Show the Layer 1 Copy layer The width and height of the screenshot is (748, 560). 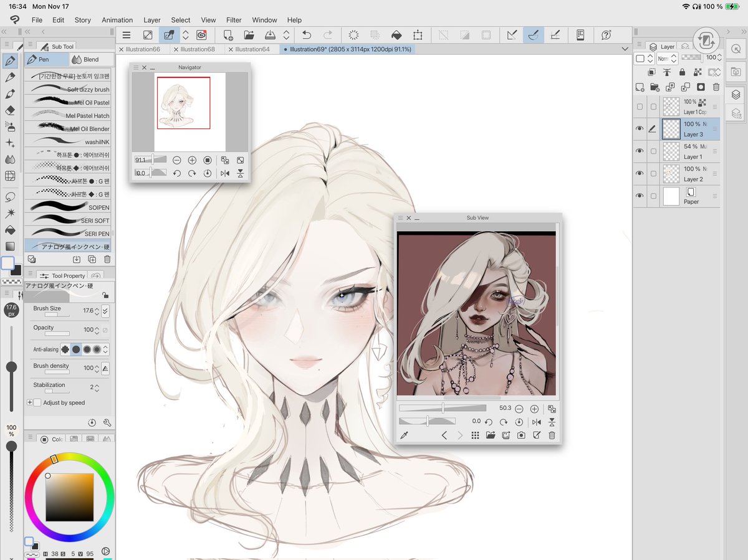point(639,107)
